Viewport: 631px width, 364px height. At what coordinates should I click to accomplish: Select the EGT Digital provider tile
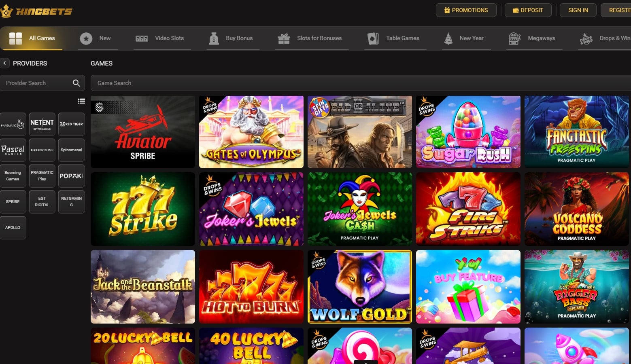click(42, 202)
